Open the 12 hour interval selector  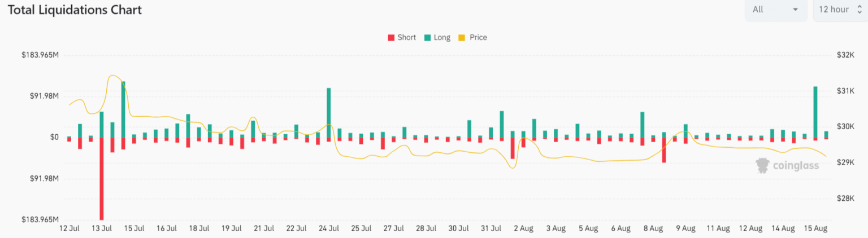coord(840,10)
